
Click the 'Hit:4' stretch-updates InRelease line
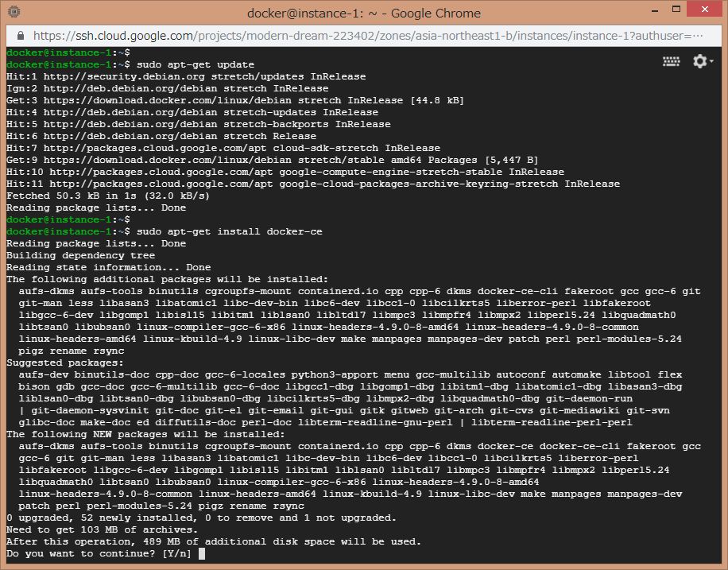tap(192, 112)
